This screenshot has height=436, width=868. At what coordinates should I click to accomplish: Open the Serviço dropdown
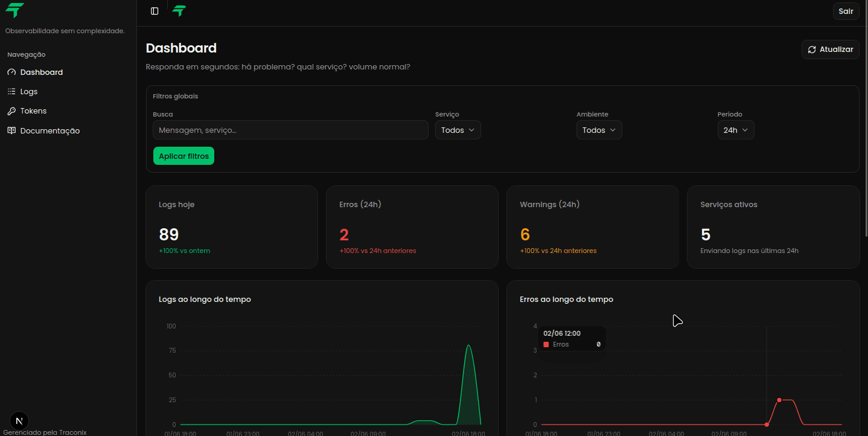(x=458, y=130)
